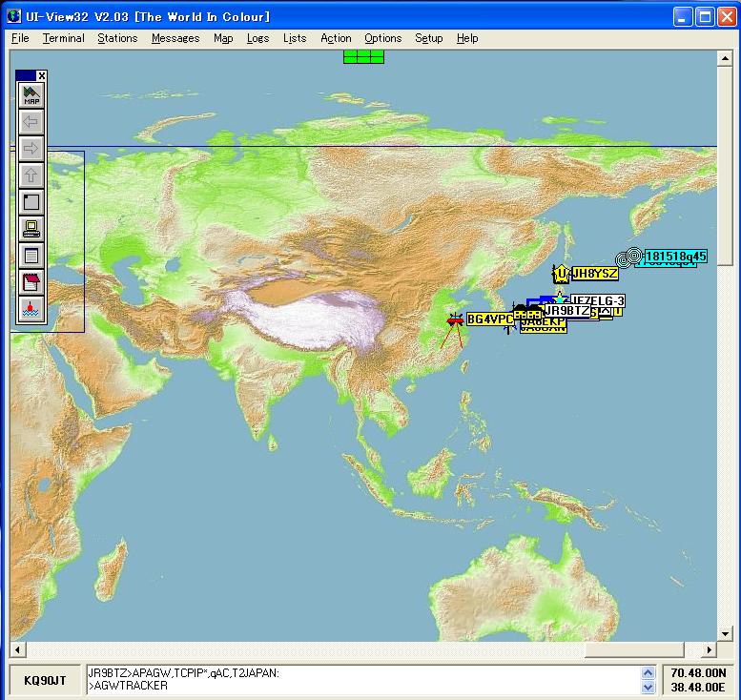Select the BG4VPC car station icon

pyautogui.click(x=455, y=320)
